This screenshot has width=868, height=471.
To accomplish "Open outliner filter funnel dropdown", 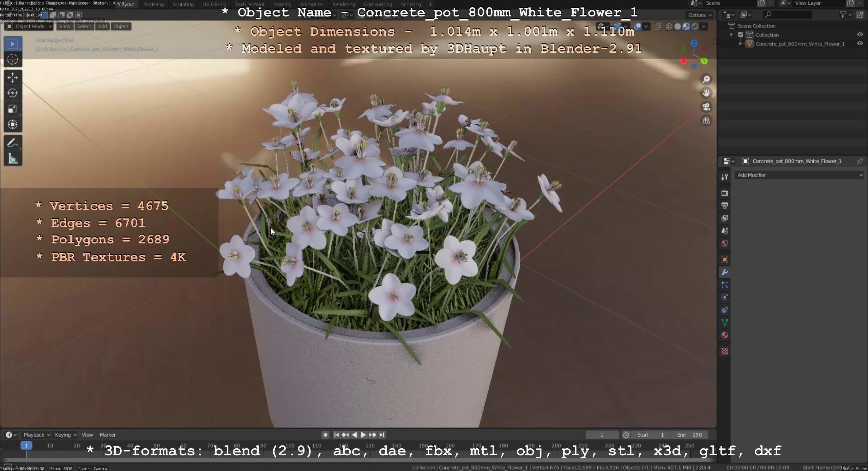I will [x=846, y=15].
